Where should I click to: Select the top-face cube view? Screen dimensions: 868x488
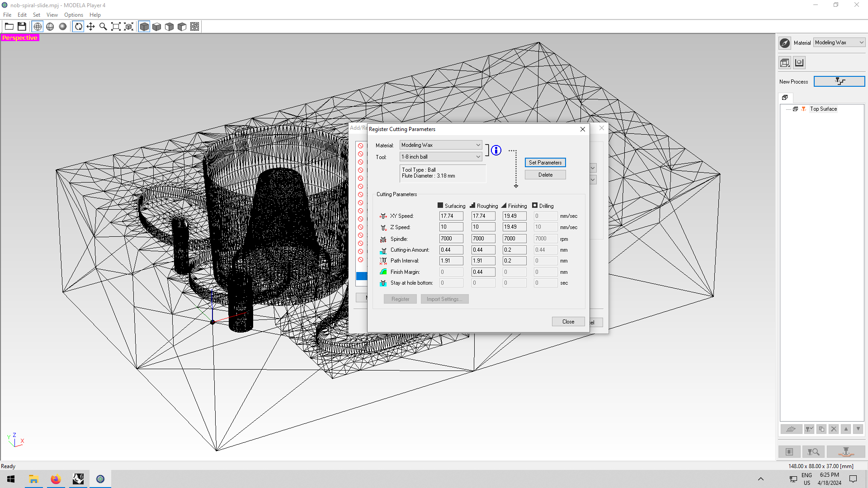[x=157, y=27]
